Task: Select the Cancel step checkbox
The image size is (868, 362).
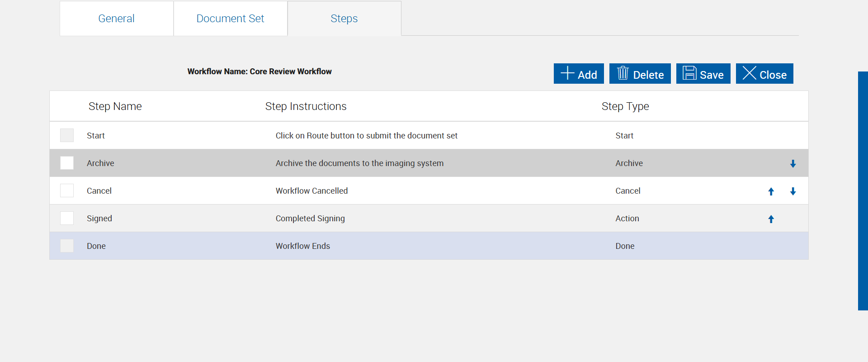Action: (67, 191)
